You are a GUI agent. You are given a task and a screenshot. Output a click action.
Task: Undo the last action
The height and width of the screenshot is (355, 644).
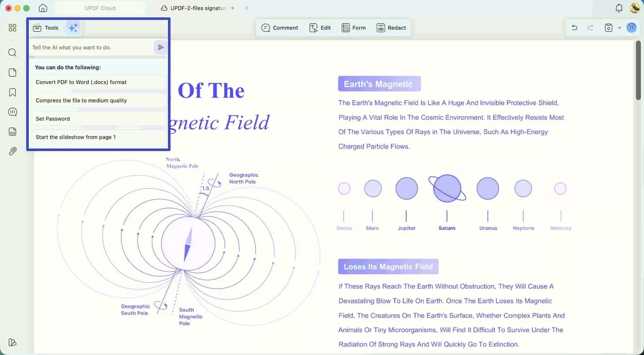point(574,28)
